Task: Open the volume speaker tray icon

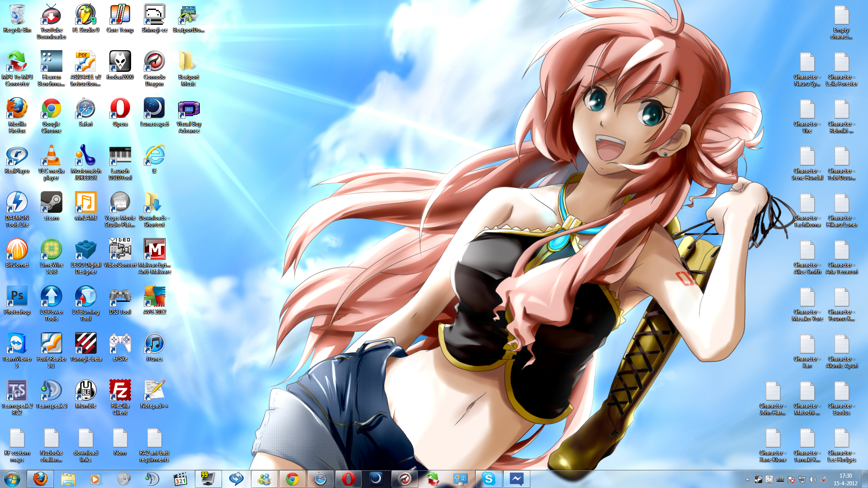Action: click(x=812, y=479)
